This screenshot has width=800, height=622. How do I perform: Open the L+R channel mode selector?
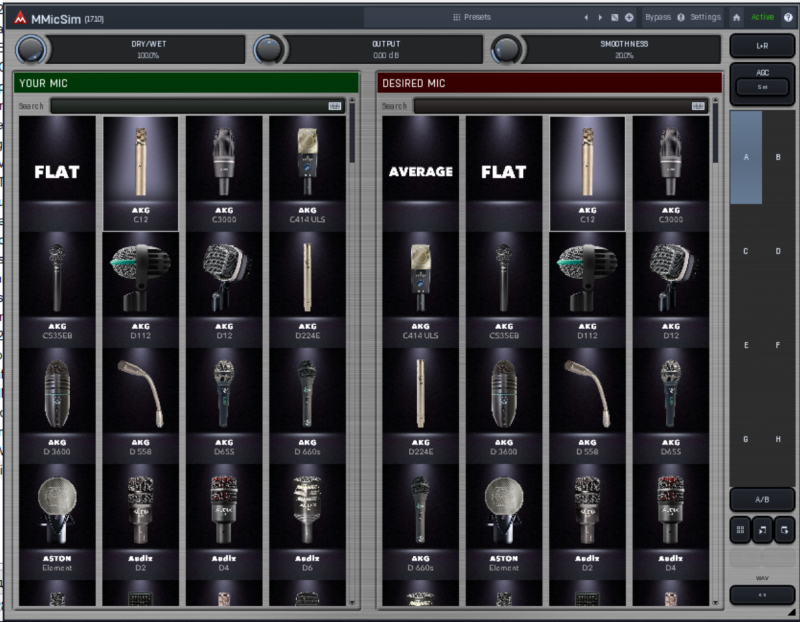pyautogui.click(x=762, y=46)
